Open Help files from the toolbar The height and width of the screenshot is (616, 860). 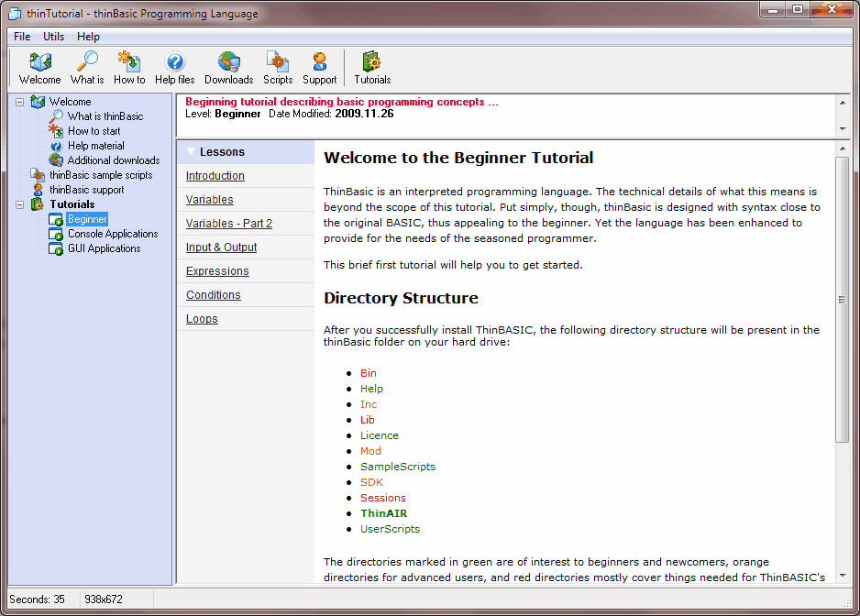tap(174, 62)
